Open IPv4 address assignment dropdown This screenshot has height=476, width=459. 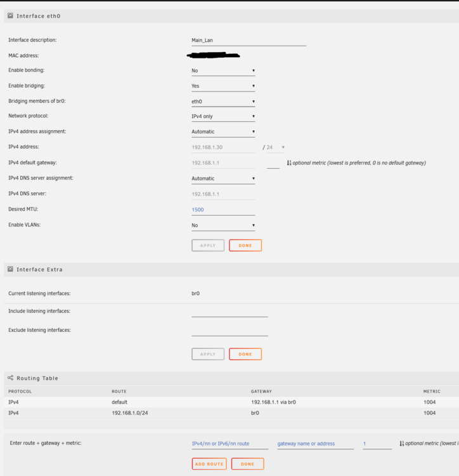(223, 132)
